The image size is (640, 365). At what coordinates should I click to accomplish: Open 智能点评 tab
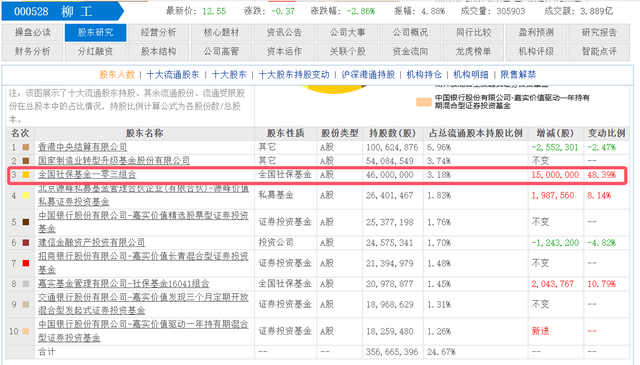(x=599, y=52)
